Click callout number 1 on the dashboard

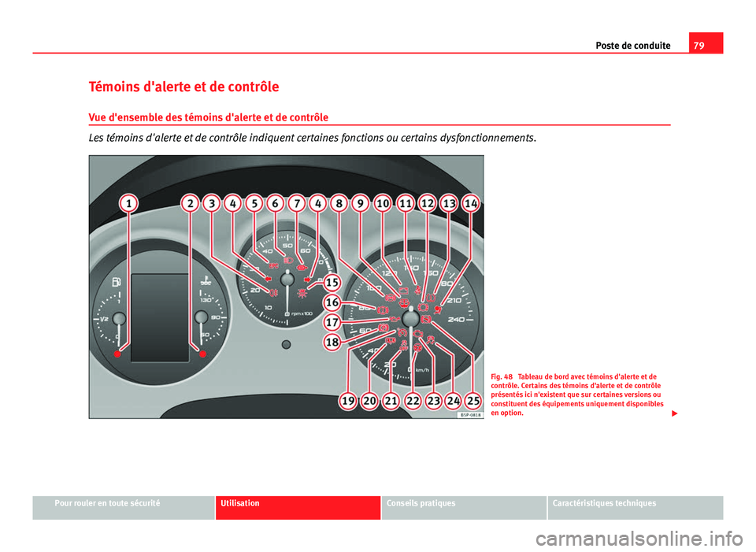(x=128, y=203)
